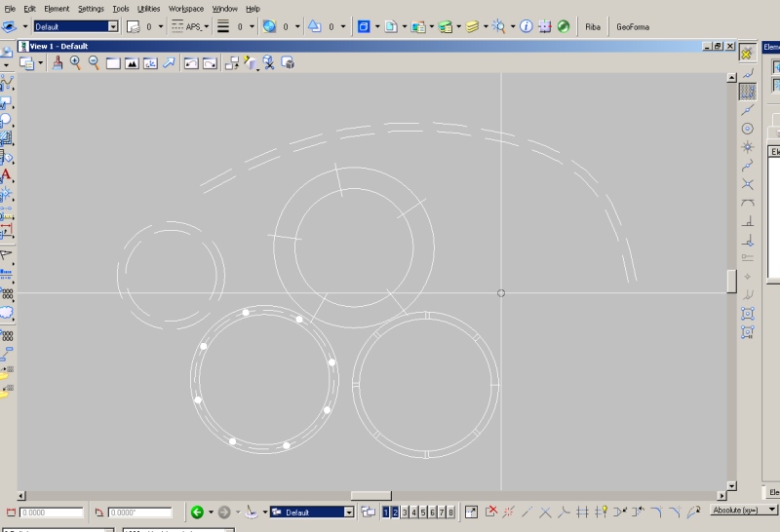The image size is (780, 532).
Task: Click the green sphere icon in toolbar
Action: [x=564, y=26]
